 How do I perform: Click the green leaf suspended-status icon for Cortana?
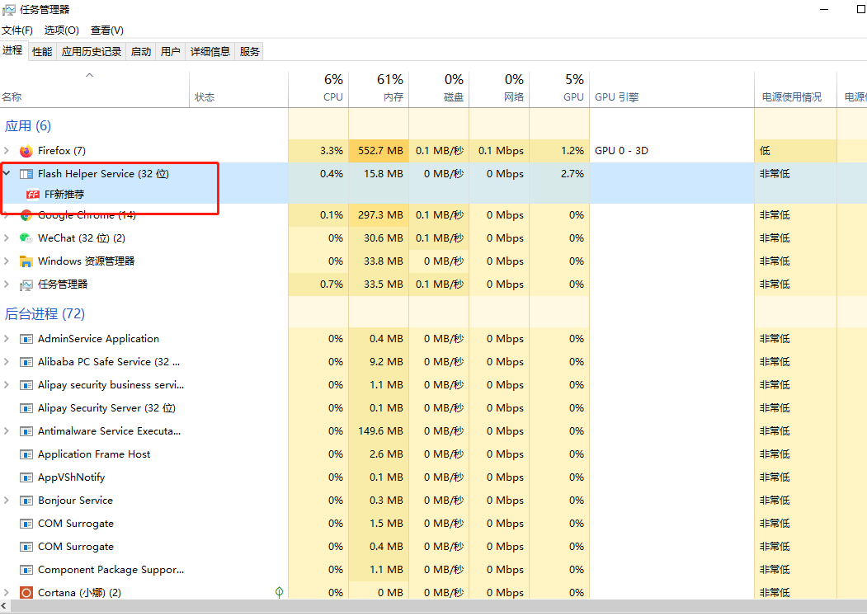pos(279,592)
